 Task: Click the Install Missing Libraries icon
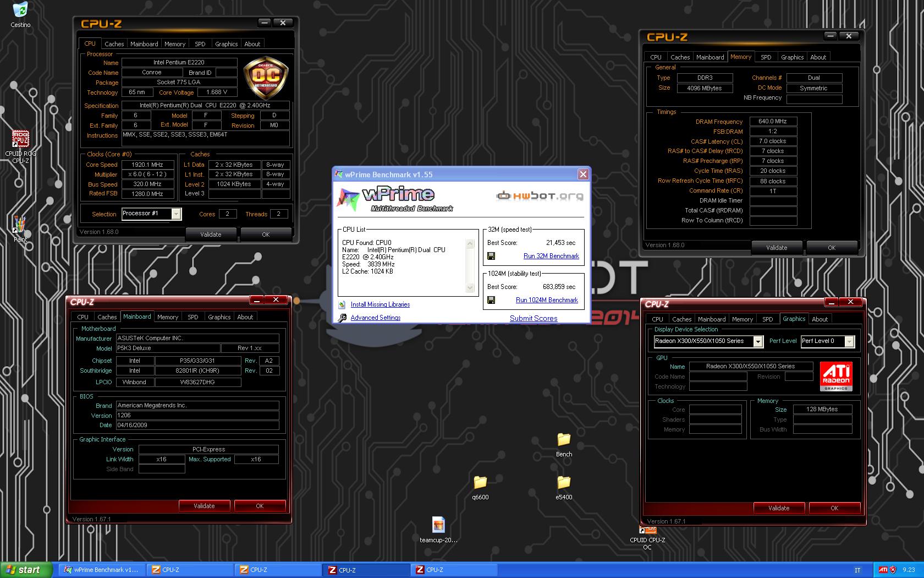342,304
